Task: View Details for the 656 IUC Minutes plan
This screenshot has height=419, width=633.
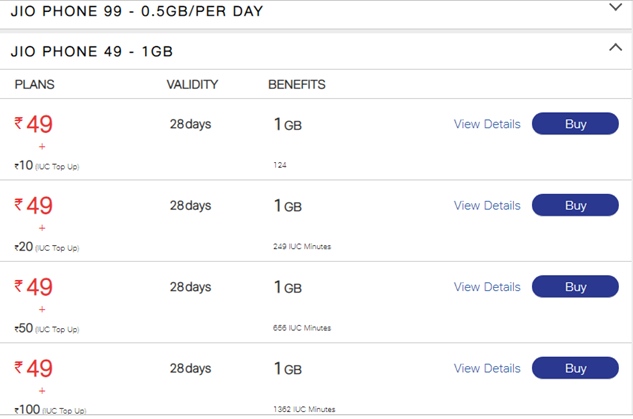Action: coord(487,287)
